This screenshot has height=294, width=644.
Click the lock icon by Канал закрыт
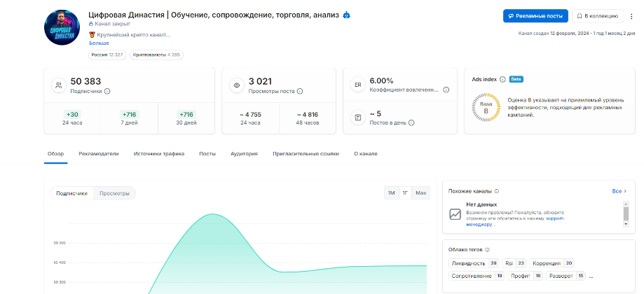[x=91, y=24]
